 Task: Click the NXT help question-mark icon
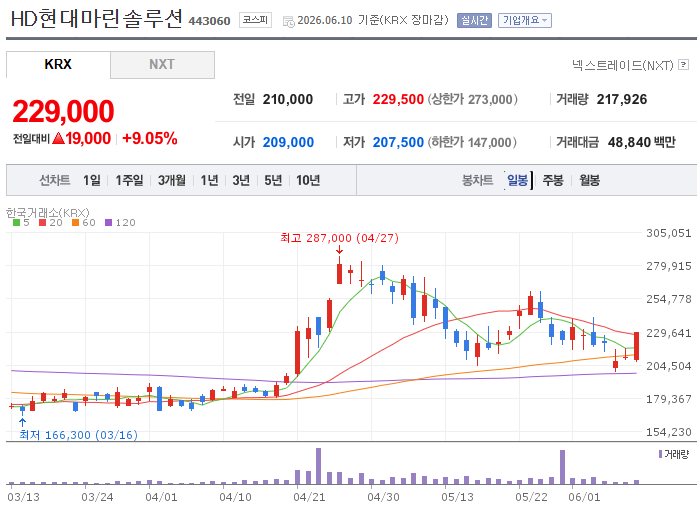coord(684,65)
